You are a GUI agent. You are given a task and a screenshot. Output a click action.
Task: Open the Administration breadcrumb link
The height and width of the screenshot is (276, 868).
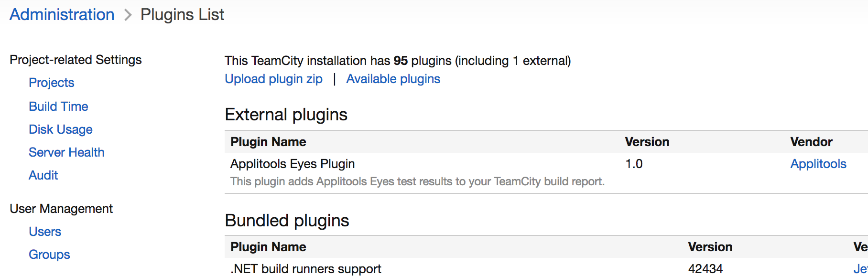click(x=61, y=14)
